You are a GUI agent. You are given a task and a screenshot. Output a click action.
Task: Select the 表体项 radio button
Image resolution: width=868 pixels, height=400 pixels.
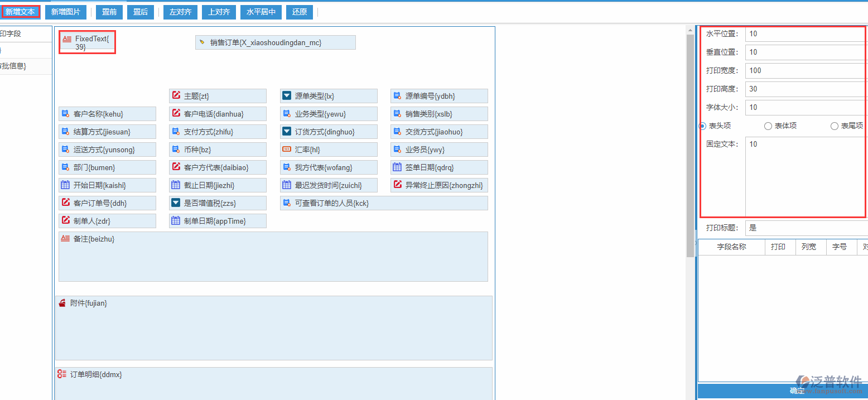pos(768,126)
